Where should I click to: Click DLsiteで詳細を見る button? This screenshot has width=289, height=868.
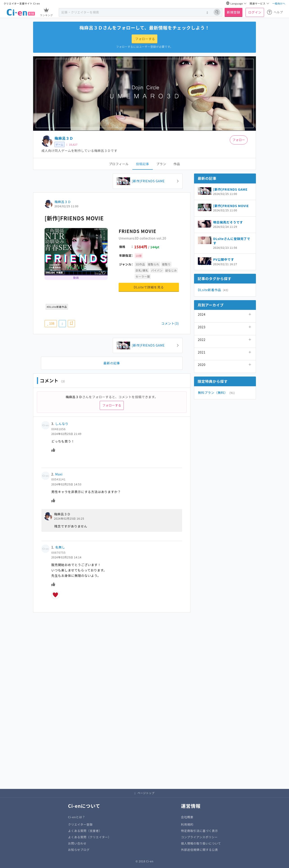pyautogui.click(x=149, y=288)
